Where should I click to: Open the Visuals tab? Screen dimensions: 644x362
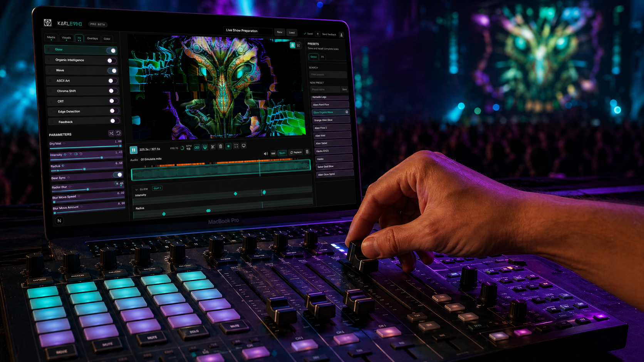click(66, 38)
